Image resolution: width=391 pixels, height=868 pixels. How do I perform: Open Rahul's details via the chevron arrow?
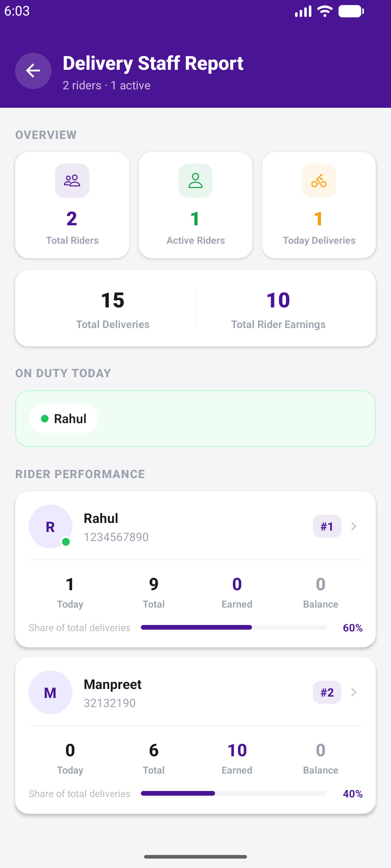[x=354, y=526]
